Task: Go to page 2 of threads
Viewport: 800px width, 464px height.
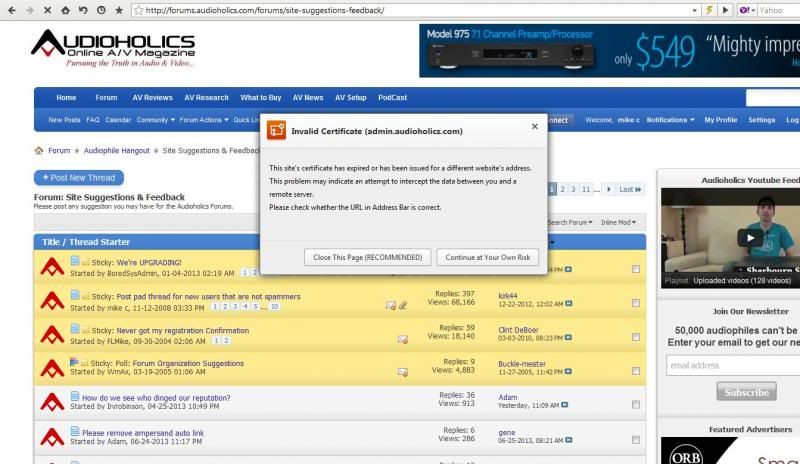Action: click(563, 189)
